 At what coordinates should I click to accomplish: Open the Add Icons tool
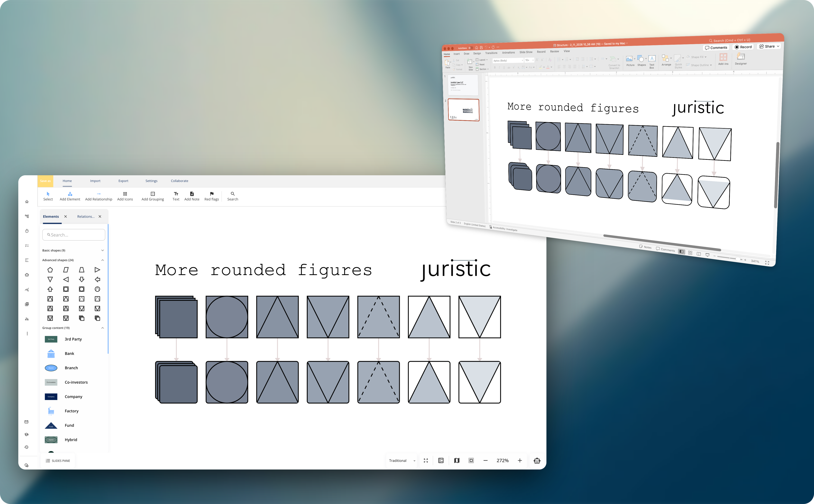(125, 196)
